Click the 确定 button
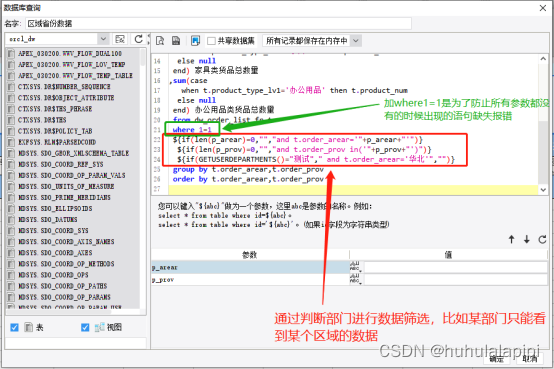554x369 pixels. (496, 359)
